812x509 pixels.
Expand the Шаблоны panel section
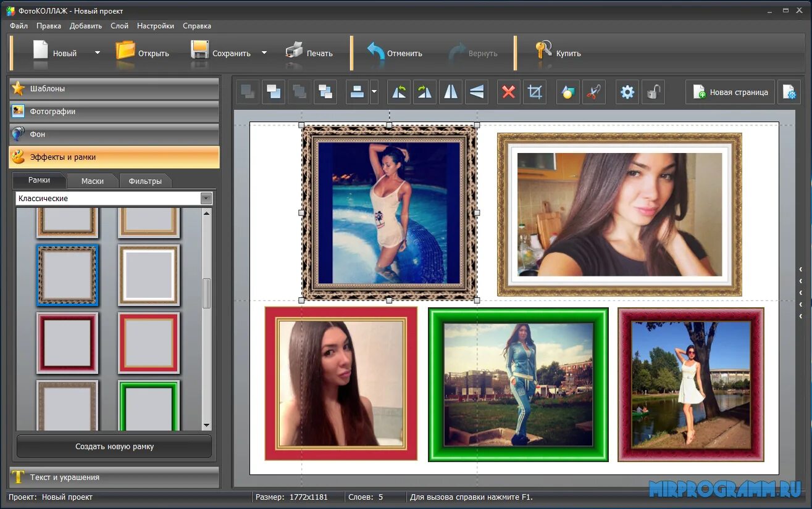point(114,89)
